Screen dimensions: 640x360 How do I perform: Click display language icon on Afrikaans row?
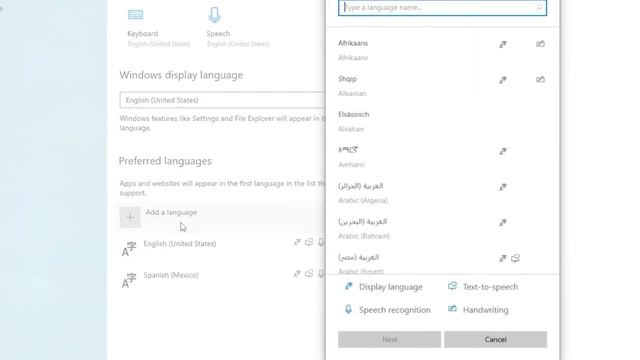(503, 44)
